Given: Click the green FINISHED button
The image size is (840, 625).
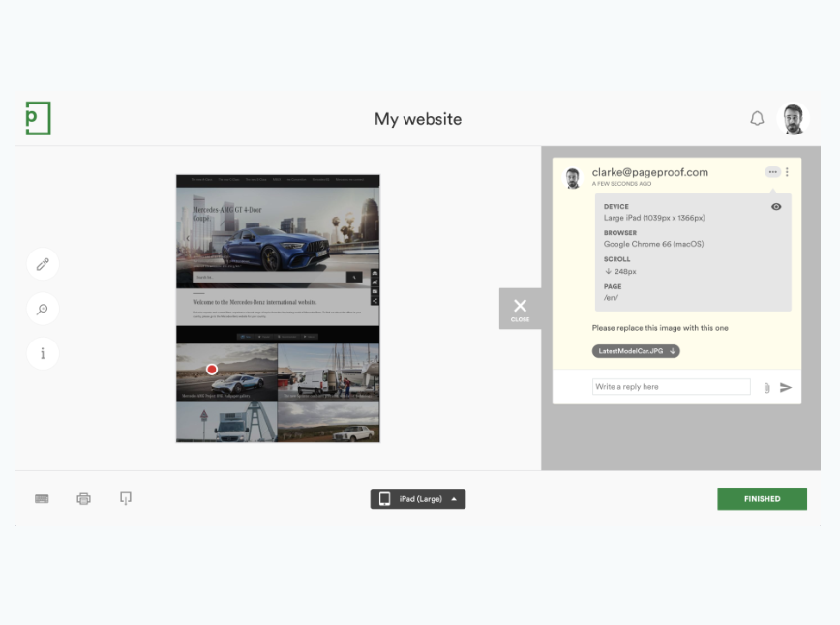Looking at the screenshot, I should pos(762,498).
